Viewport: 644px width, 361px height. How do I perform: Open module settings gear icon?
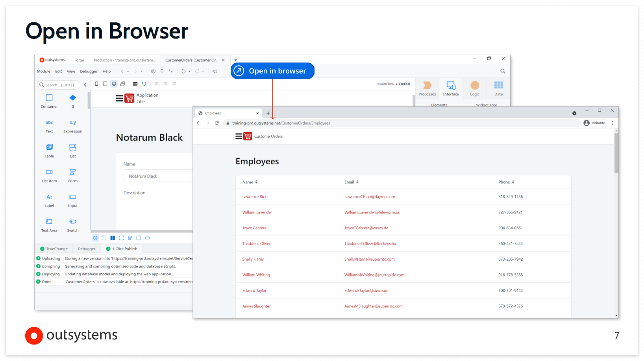153,71
